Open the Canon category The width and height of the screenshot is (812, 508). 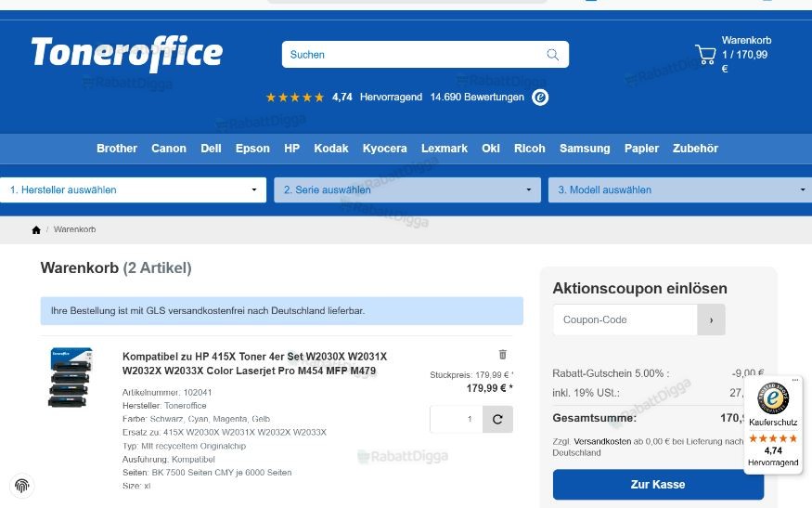[169, 149]
